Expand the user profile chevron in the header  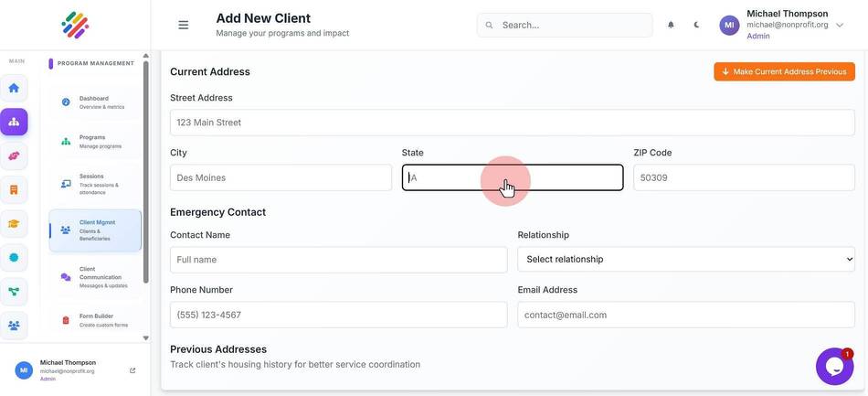pyautogui.click(x=840, y=25)
